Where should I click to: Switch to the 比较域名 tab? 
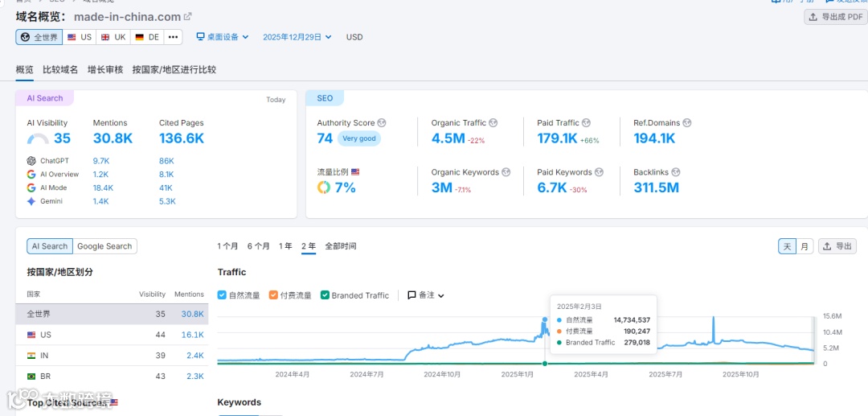[x=60, y=70]
